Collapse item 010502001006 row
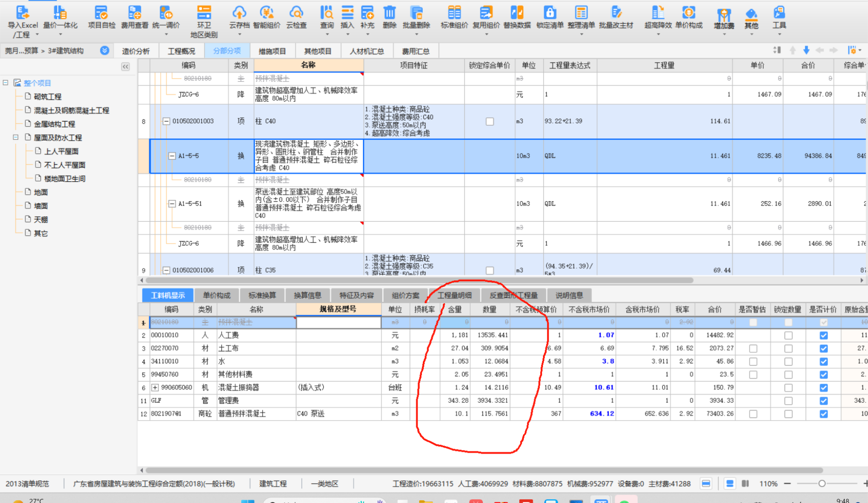 point(166,270)
